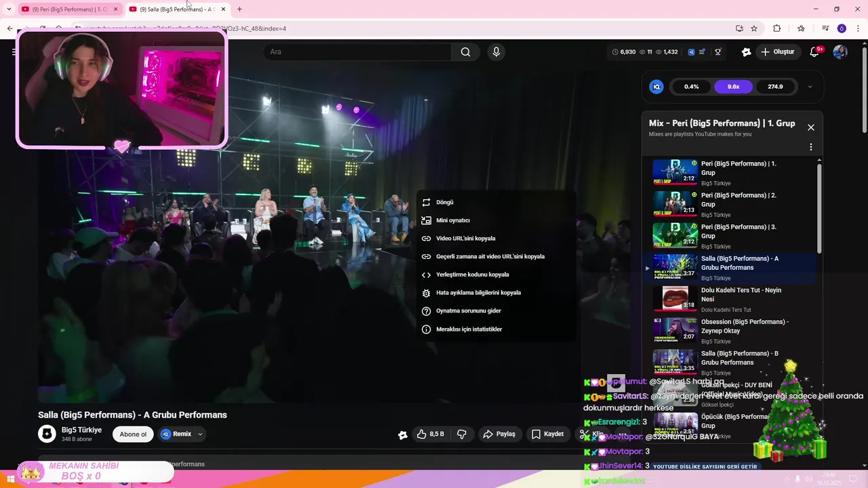This screenshot has width=868, height=488.
Task: Close the Peri (Big5 Performans) tab
Action: click(x=115, y=9)
